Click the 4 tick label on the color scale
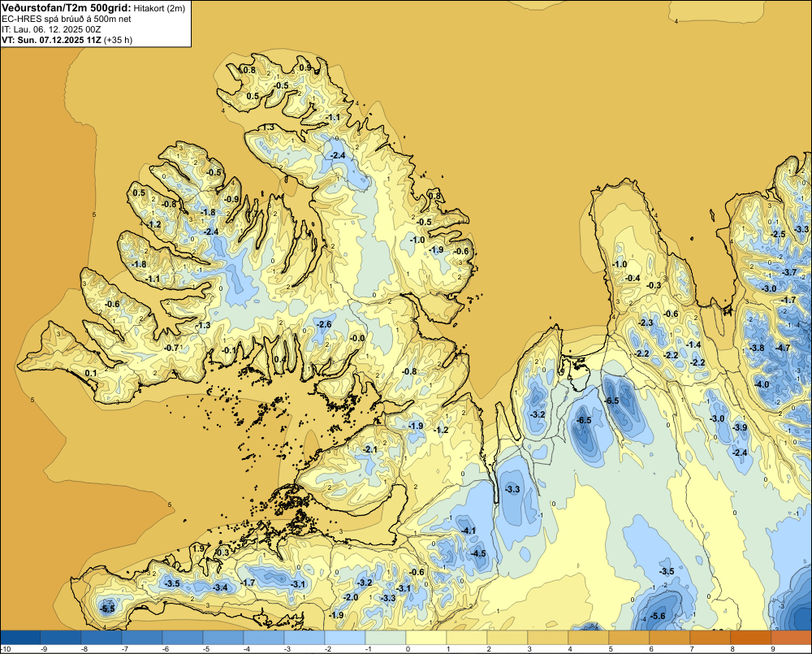The height and width of the screenshot is (654, 812). (x=569, y=649)
